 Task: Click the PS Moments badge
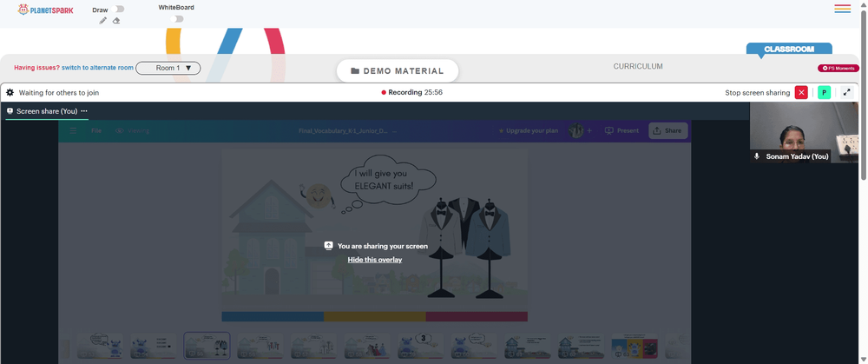point(838,68)
